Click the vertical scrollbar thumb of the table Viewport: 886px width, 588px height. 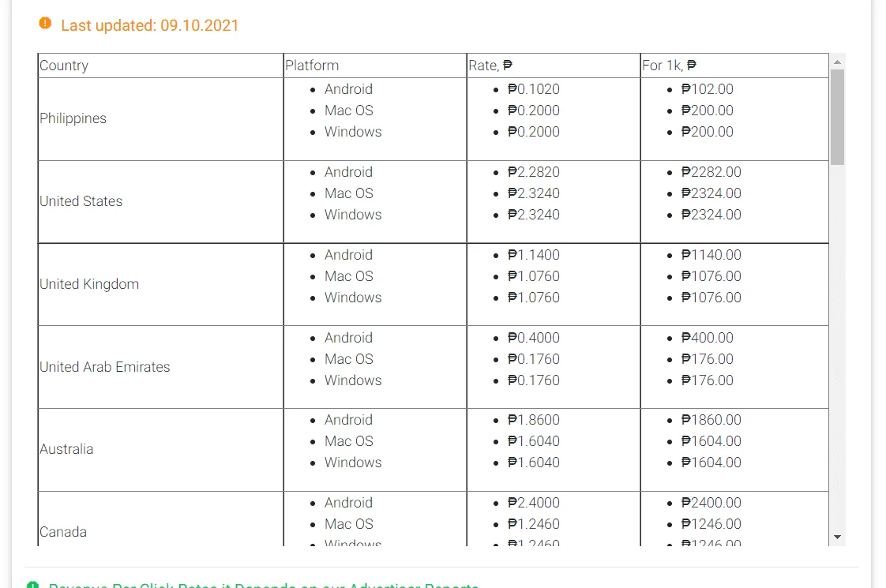837,118
